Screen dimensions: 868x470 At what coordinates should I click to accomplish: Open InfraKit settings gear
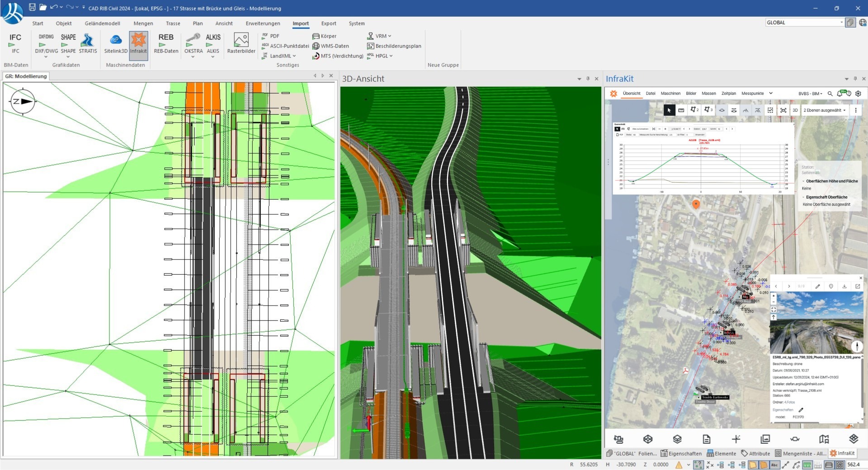(858, 94)
